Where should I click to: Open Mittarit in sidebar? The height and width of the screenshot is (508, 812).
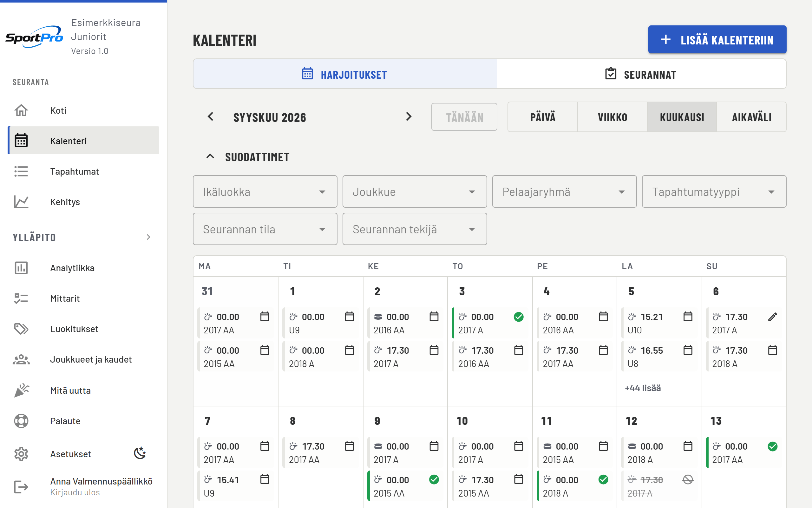click(83, 298)
